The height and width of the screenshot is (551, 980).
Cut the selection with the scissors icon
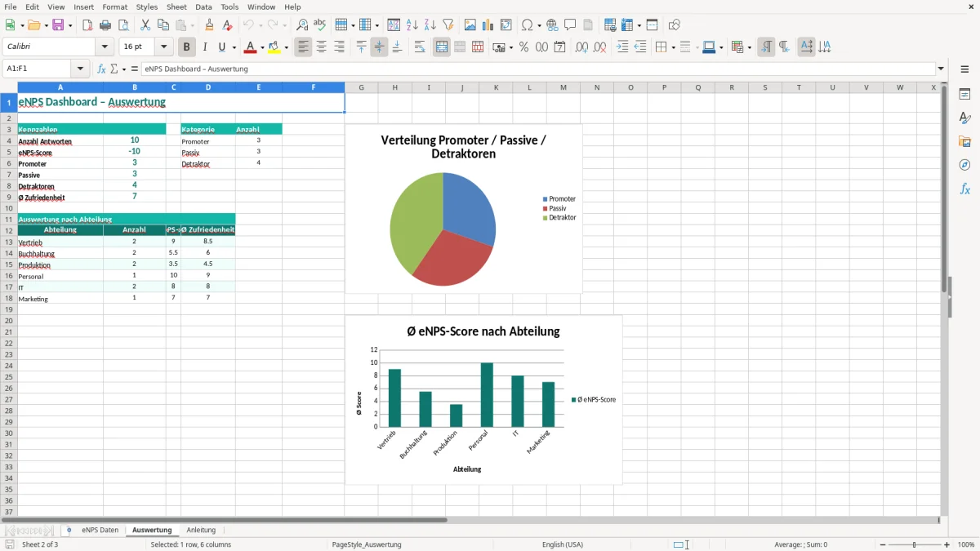145,25
